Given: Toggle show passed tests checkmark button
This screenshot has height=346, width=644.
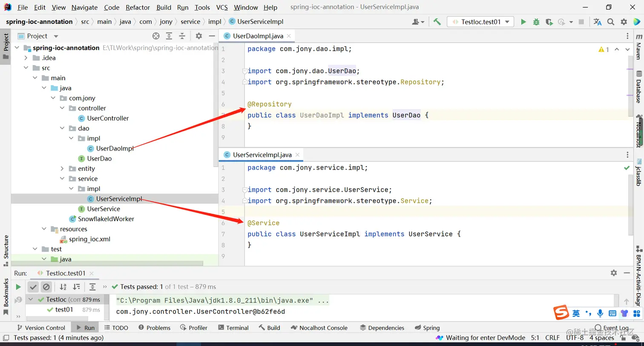Looking at the screenshot, I should click(x=33, y=287).
